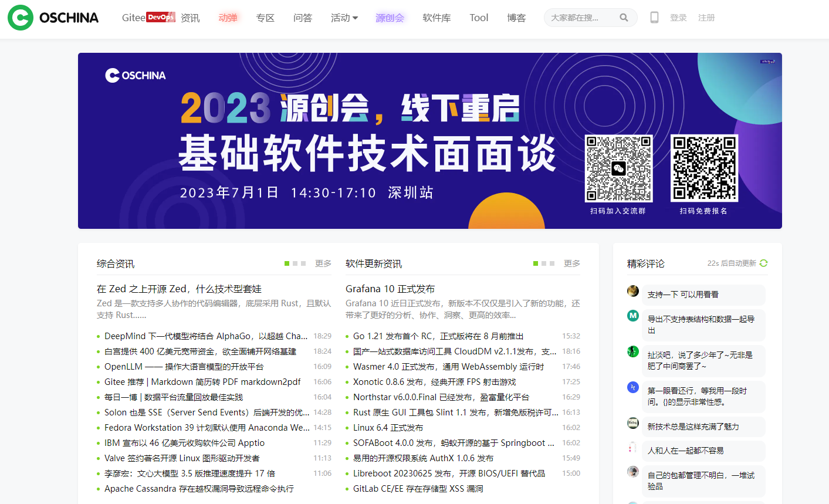Open IBM 宣布以 46 亿美元收购 Apptio
Image resolution: width=829 pixels, height=504 pixels.
coord(184,443)
